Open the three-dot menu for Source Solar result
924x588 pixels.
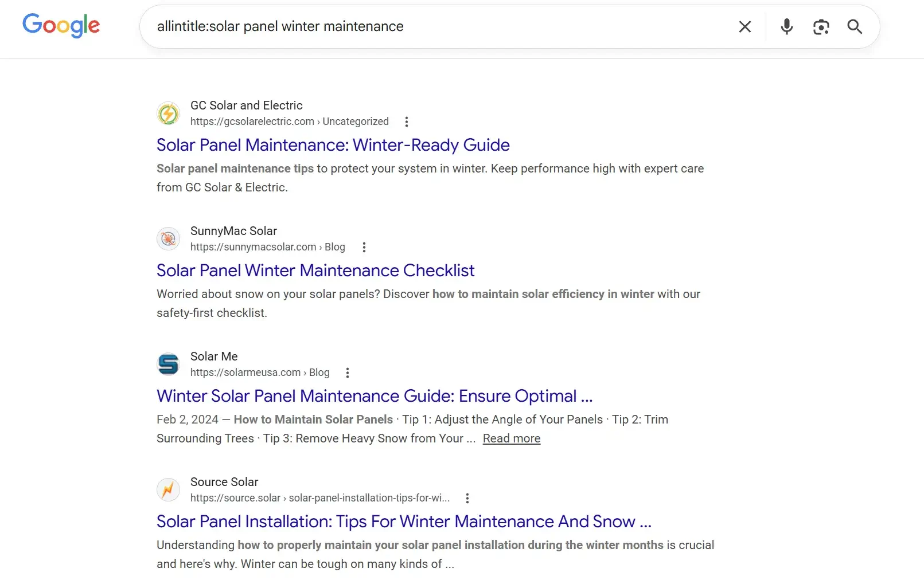(x=467, y=498)
